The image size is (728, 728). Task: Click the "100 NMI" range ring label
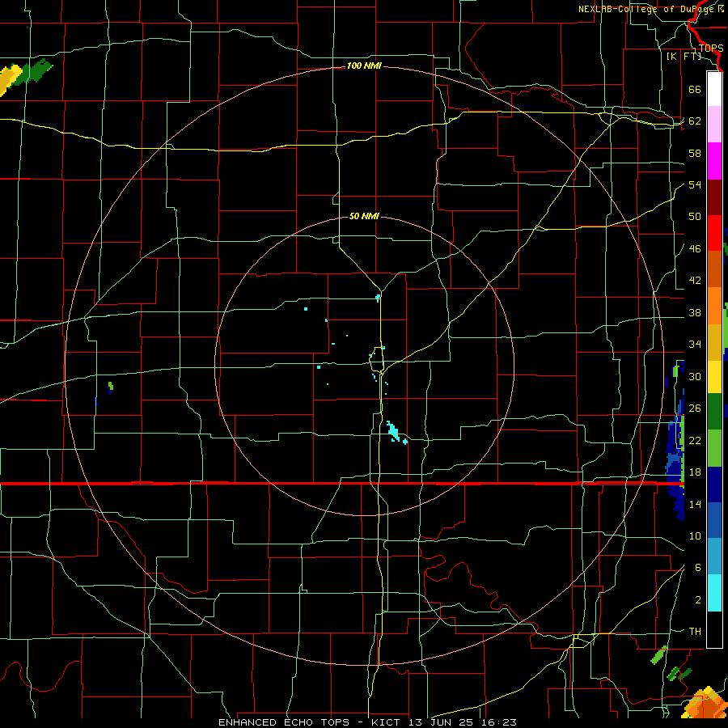(x=364, y=66)
